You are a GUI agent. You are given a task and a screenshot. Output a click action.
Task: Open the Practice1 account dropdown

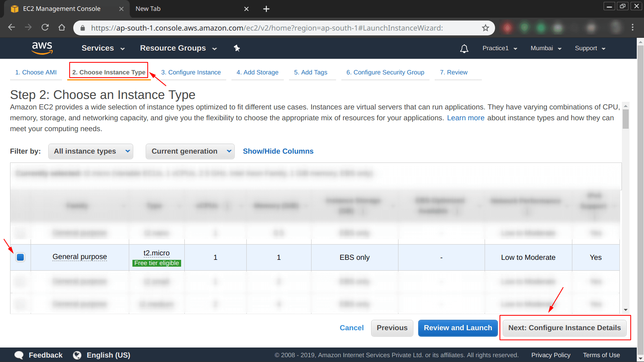(x=500, y=48)
